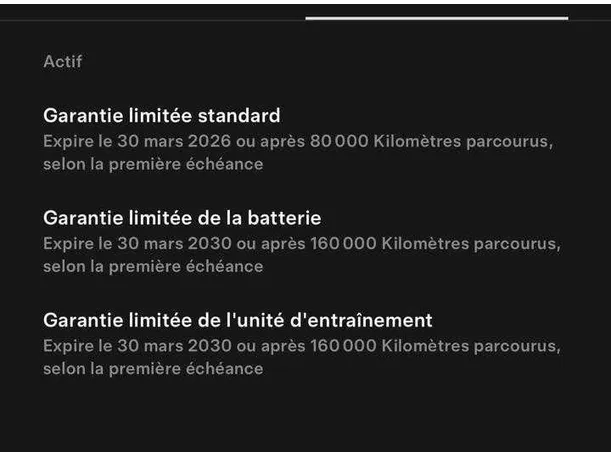Image resolution: width=611 pixels, height=456 pixels.
Task: Click the highlighted active tab indicator bar
Action: tap(436, 17)
